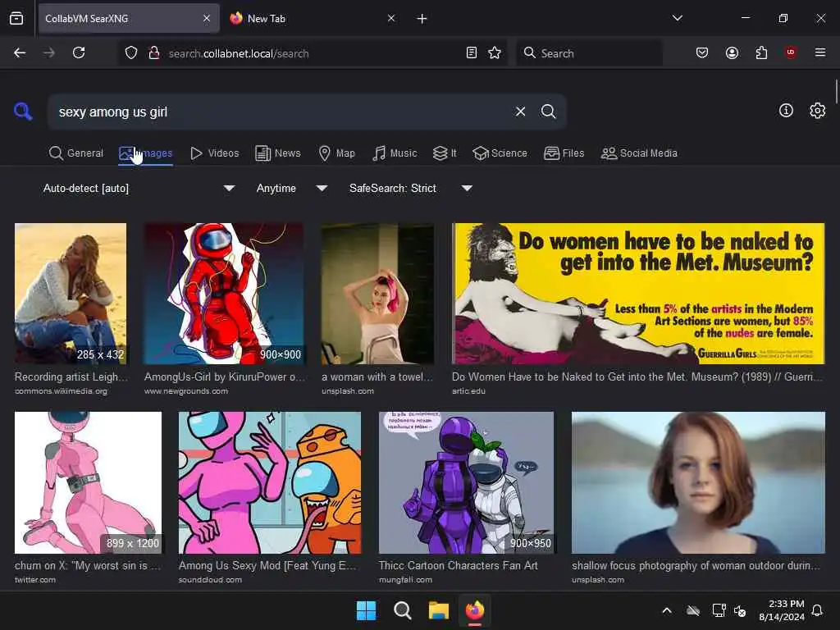Open the SafeSearch: Strict dropdown

click(x=410, y=188)
